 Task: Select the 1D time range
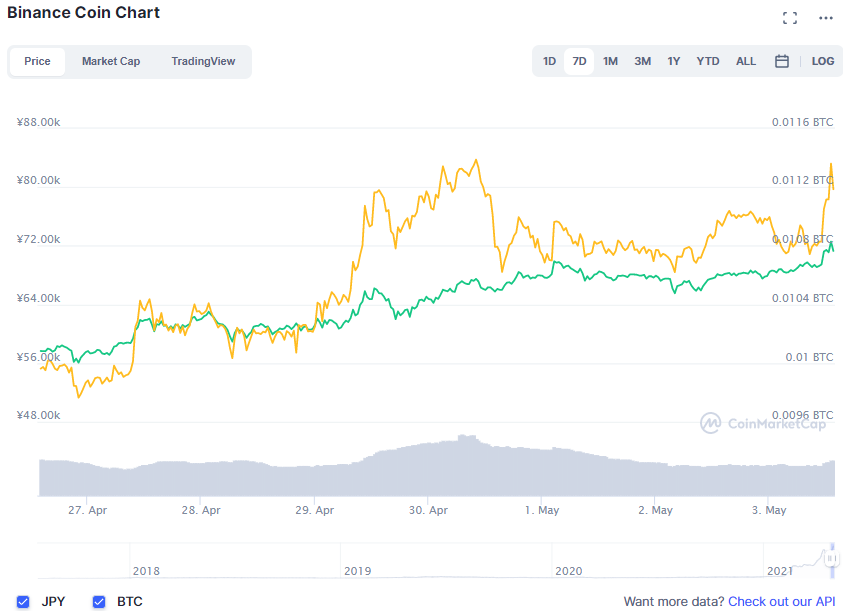tap(549, 61)
